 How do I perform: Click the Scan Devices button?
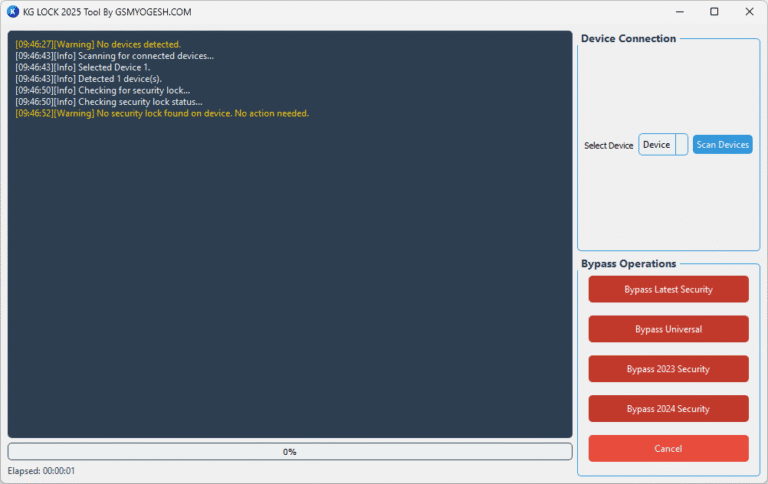[x=722, y=145]
